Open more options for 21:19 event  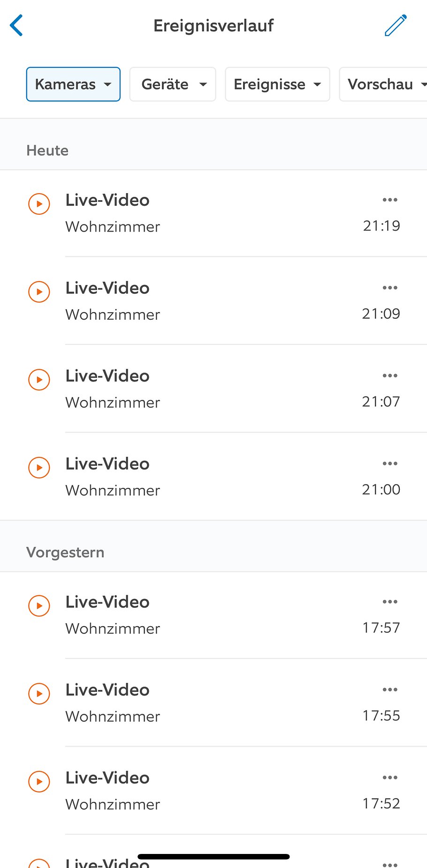click(390, 200)
